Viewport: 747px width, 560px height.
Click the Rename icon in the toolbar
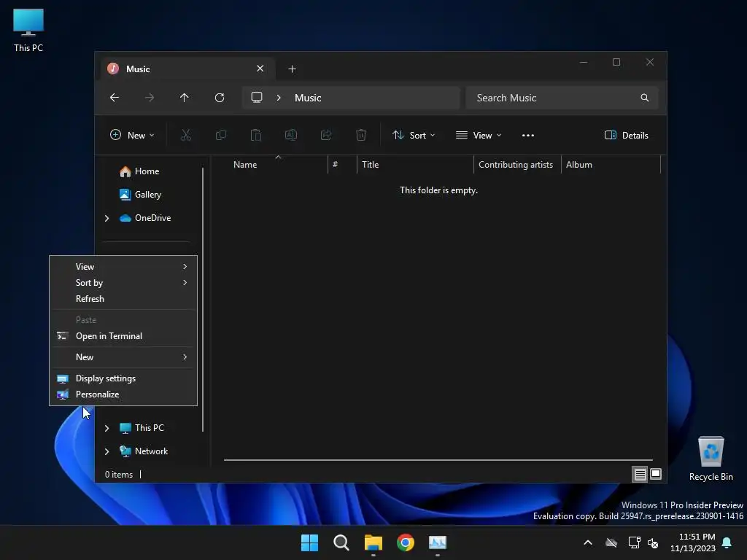pos(291,135)
